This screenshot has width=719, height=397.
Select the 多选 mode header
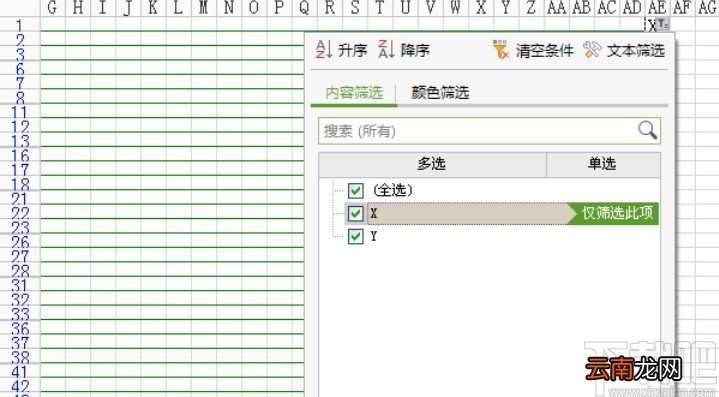point(432,164)
